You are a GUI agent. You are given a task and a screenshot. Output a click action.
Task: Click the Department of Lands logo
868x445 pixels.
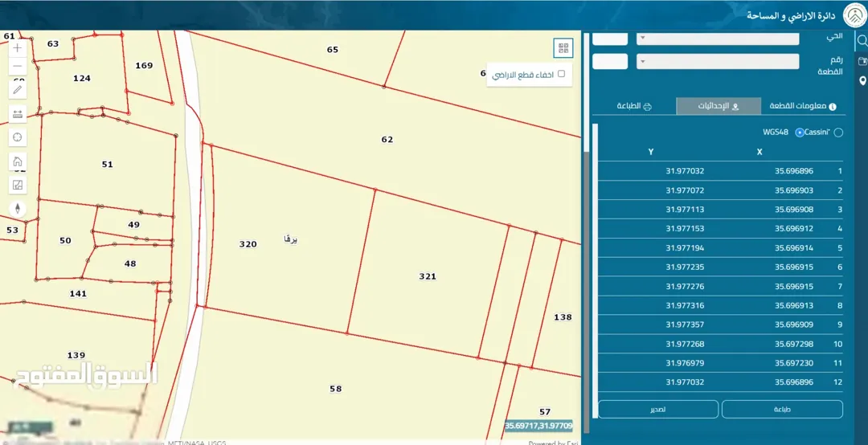[854, 15]
